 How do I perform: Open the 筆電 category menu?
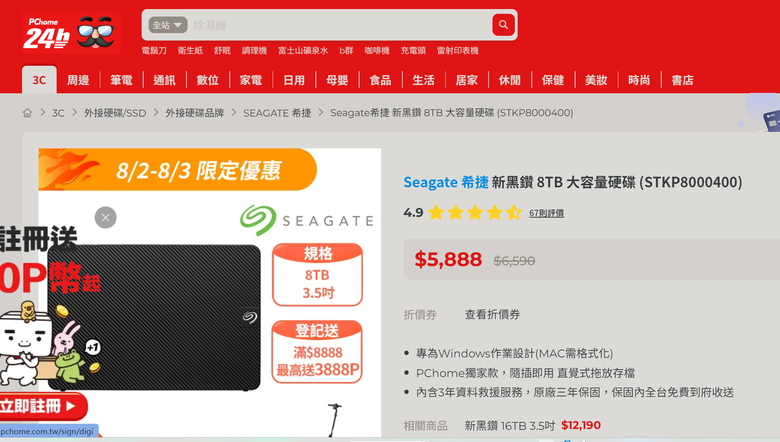121,80
